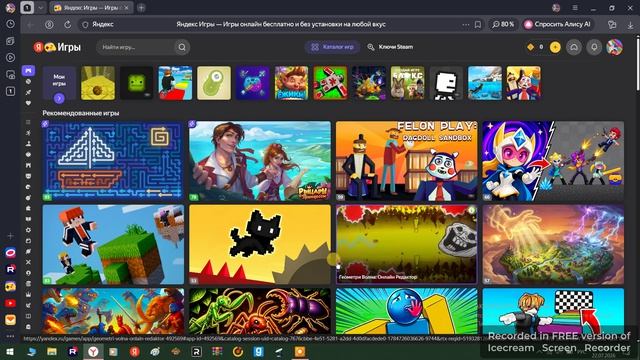Click Спросить Алису AI button
The height and width of the screenshot is (360, 640).
[558, 24]
